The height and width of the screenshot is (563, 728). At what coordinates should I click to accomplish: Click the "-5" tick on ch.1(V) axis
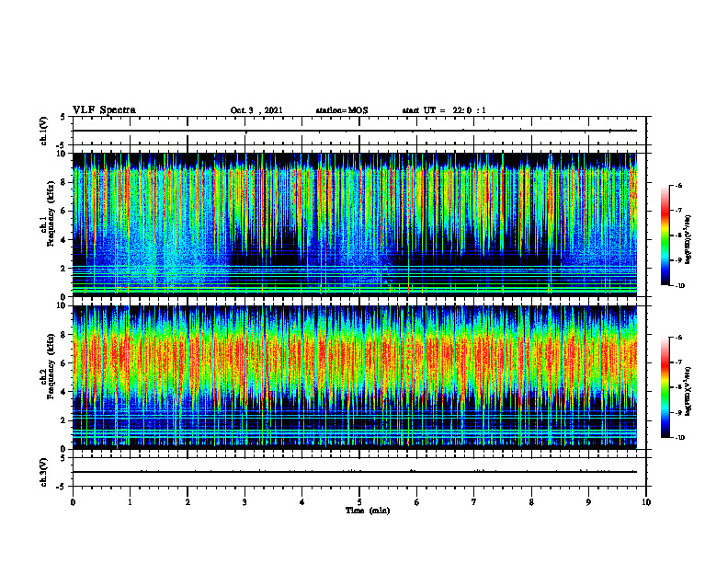[x=63, y=146]
